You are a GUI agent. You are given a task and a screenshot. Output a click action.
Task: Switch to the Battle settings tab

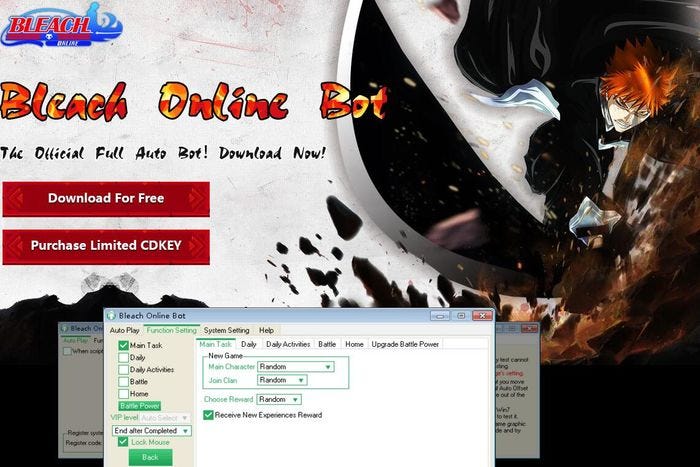point(327,344)
